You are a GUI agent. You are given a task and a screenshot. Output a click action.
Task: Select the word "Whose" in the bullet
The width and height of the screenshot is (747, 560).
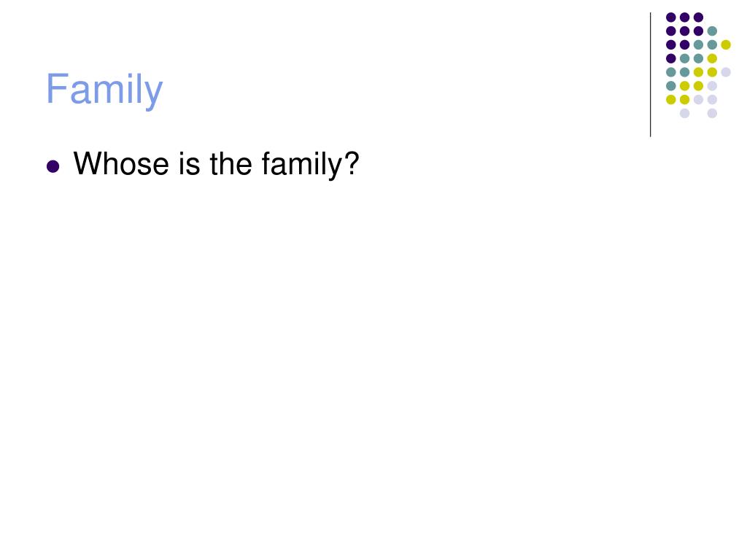pos(121,163)
